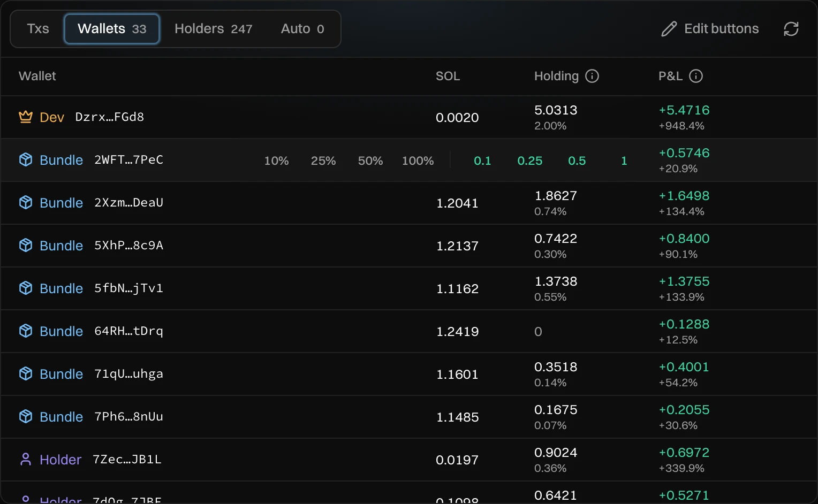
Task: Buy 0.25 SOL on the 2WFT…7PeC row
Action: coord(530,161)
